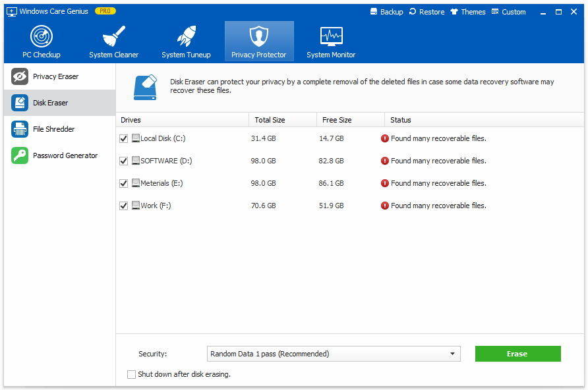Click the Backup link
This screenshot has height=390, width=588.
pyautogui.click(x=392, y=12)
